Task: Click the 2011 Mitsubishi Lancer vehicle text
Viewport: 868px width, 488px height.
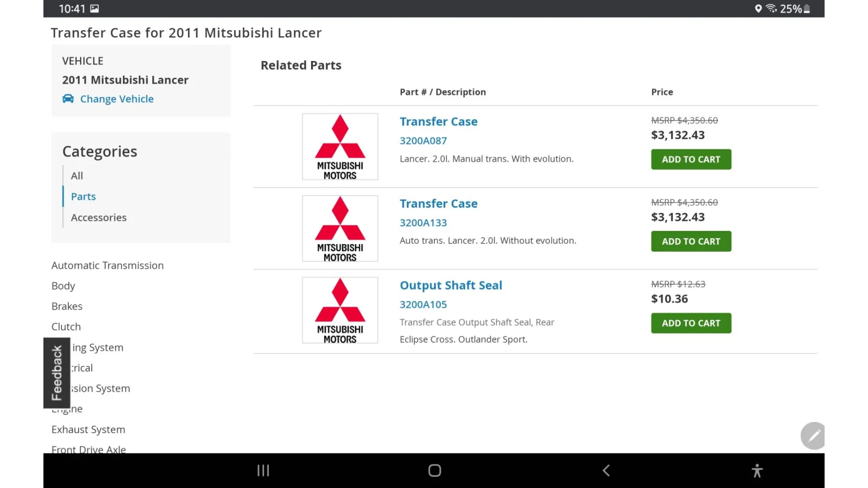Action: [x=125, y=80]
